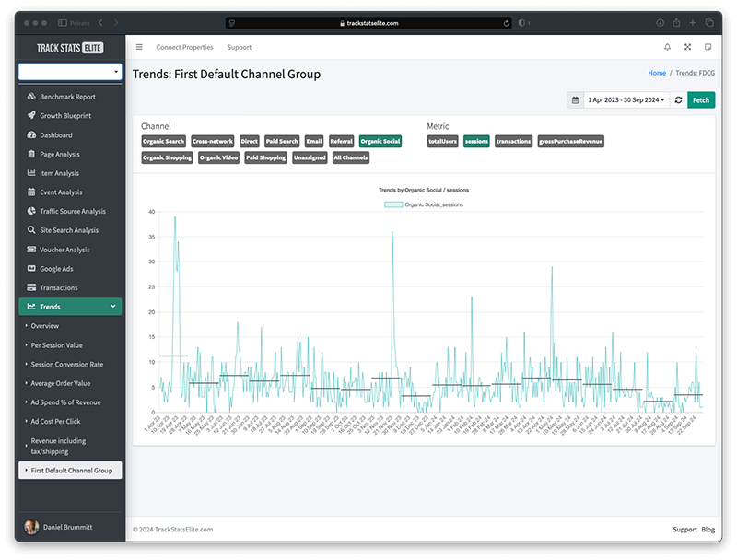Select First Default Channel Group item
The width and height of the screenshot is (737, 560).
pyautogui.click(x=70, y=471)
